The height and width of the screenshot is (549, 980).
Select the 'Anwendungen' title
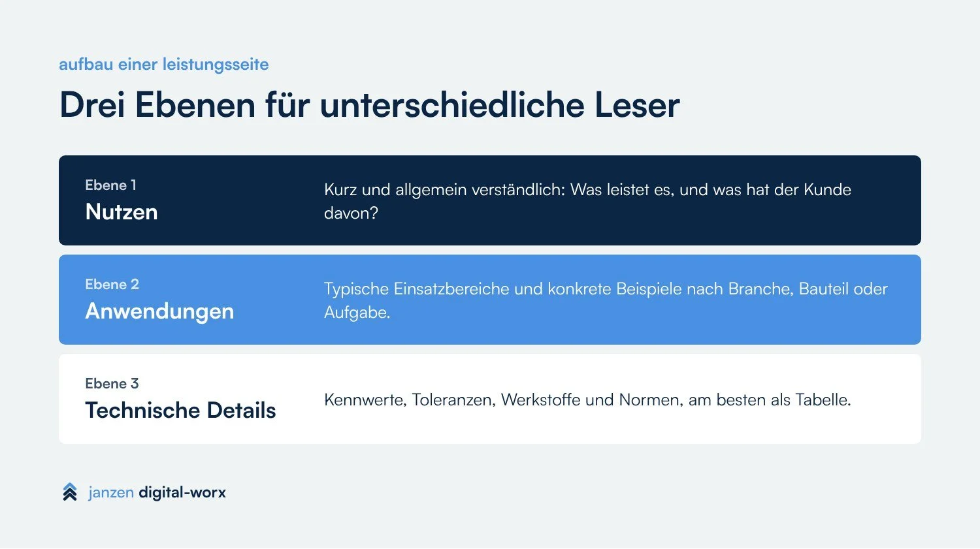(159, 311)
